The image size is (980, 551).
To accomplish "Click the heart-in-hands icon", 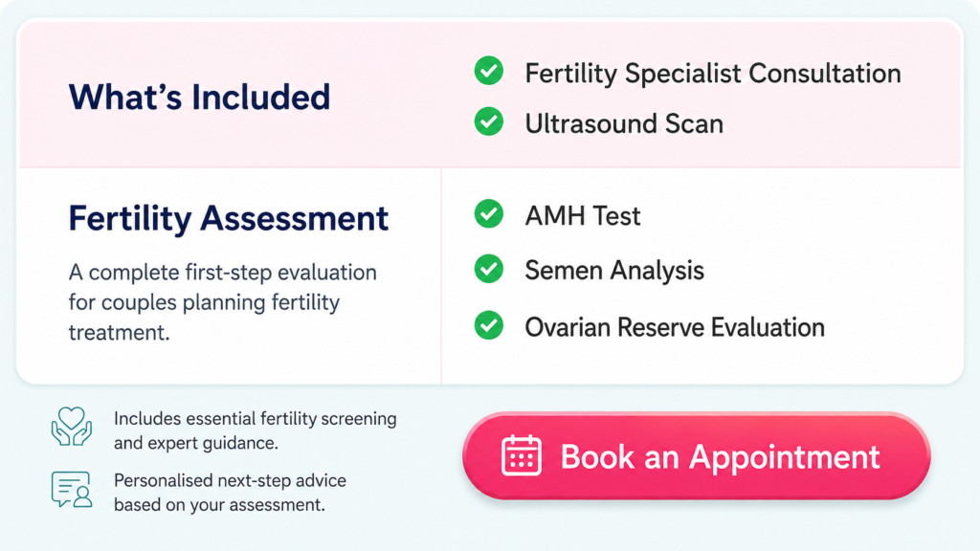I will (x=71, y=426).
